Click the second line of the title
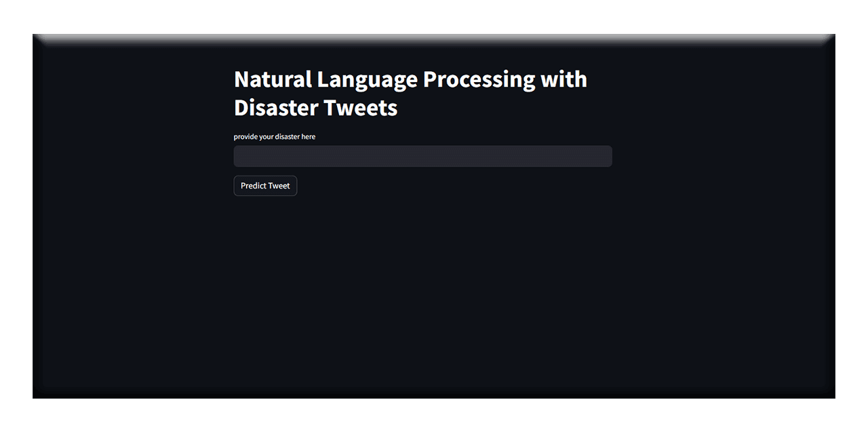 (315, 108)
